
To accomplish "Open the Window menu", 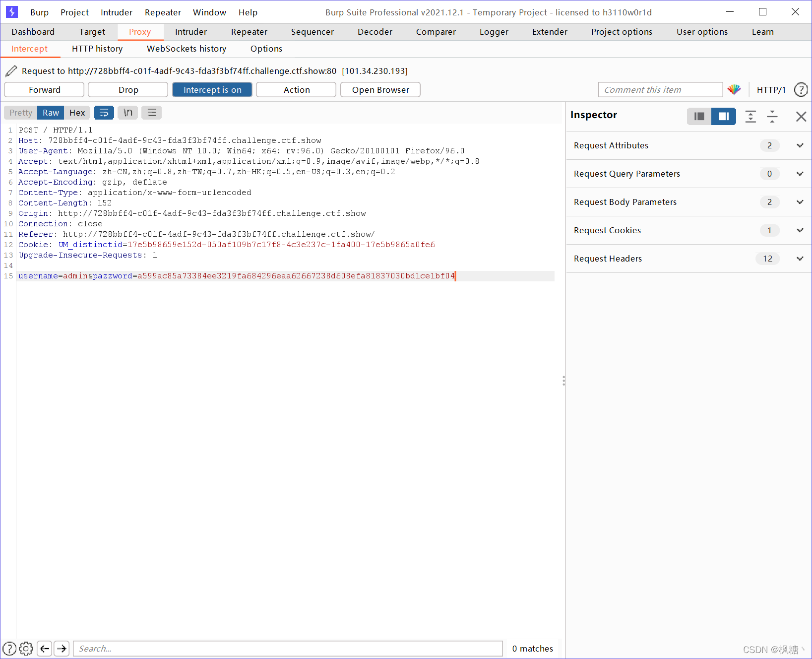I will pyautogui.click(x=209, y=12).
